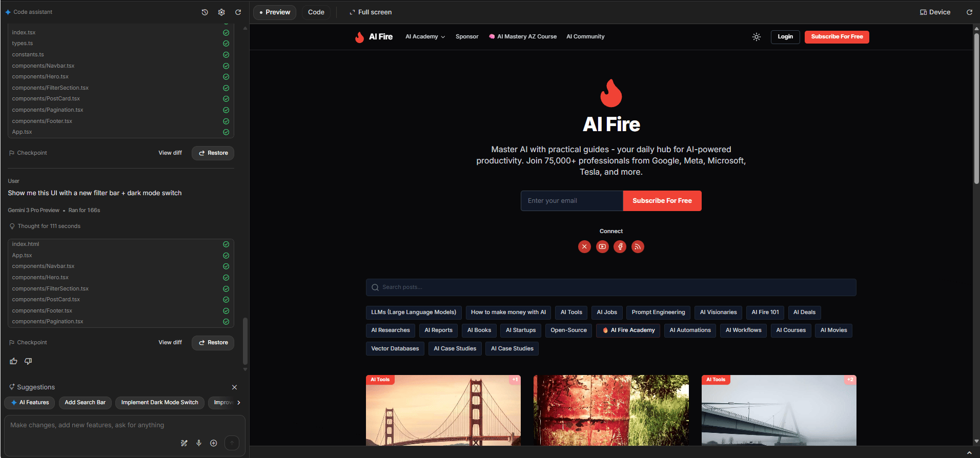The width and height of the screenshot is (980, 458).
Task: Switch to the Code tab
Action: tap(316, 12)
